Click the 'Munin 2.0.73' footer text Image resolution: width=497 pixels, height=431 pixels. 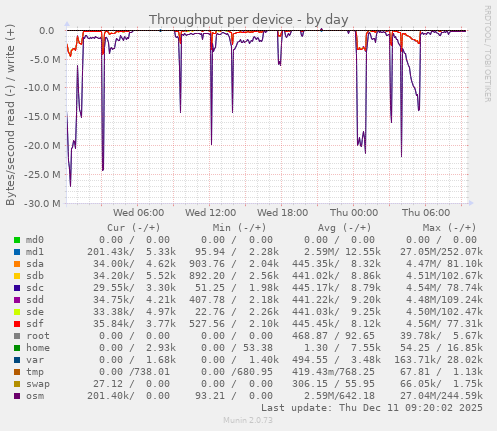click(248, 420)
